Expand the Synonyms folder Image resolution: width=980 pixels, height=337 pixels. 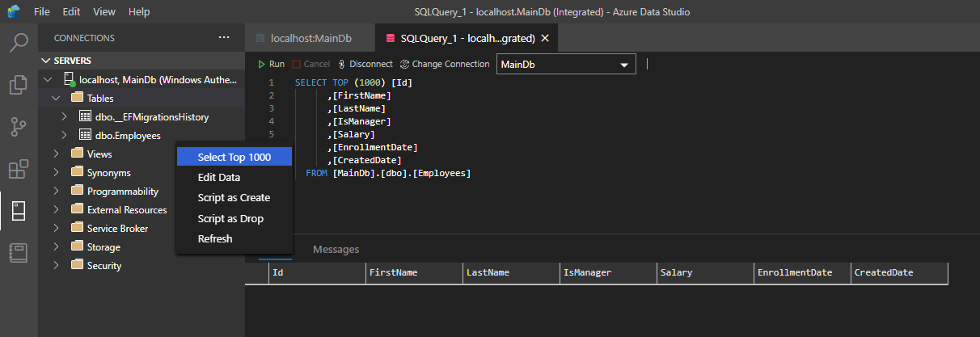56,172
